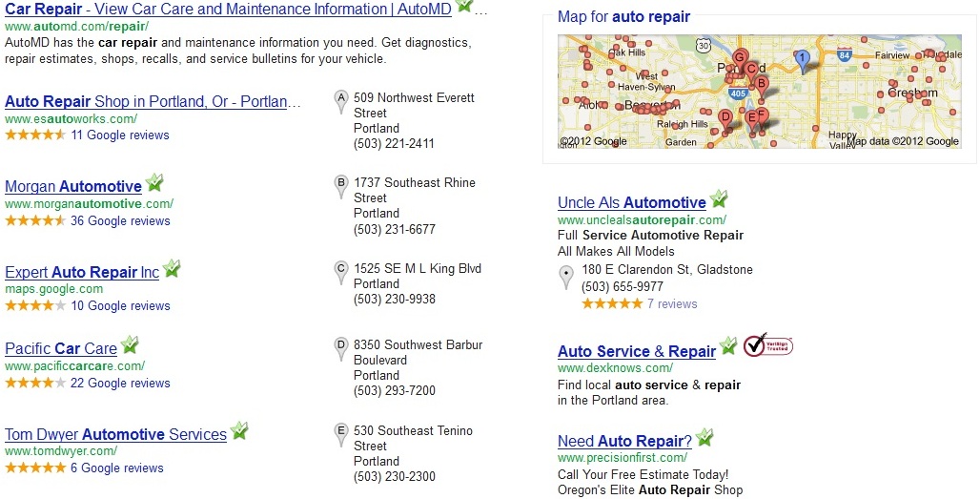Open the auto repair map thumbnail
This screenshot has height=499, width=980.
tap(760, 92)
